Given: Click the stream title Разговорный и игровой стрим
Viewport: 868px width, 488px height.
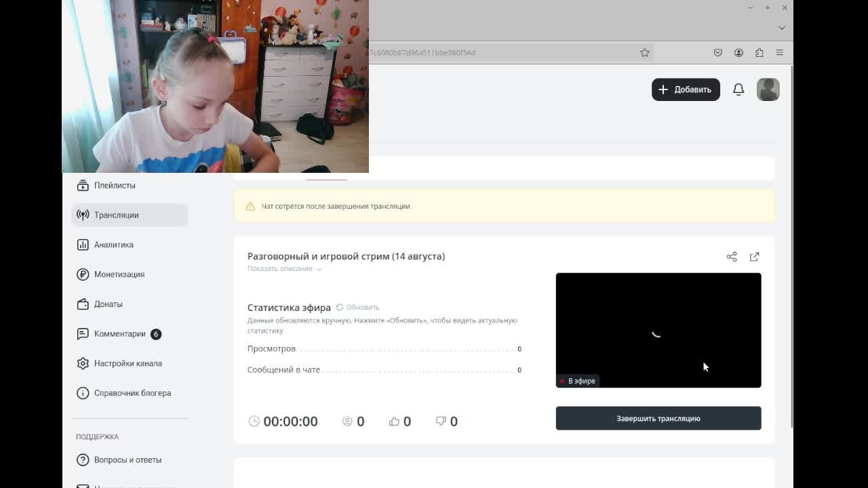Looking at the screenshot, I should [346, 256].
